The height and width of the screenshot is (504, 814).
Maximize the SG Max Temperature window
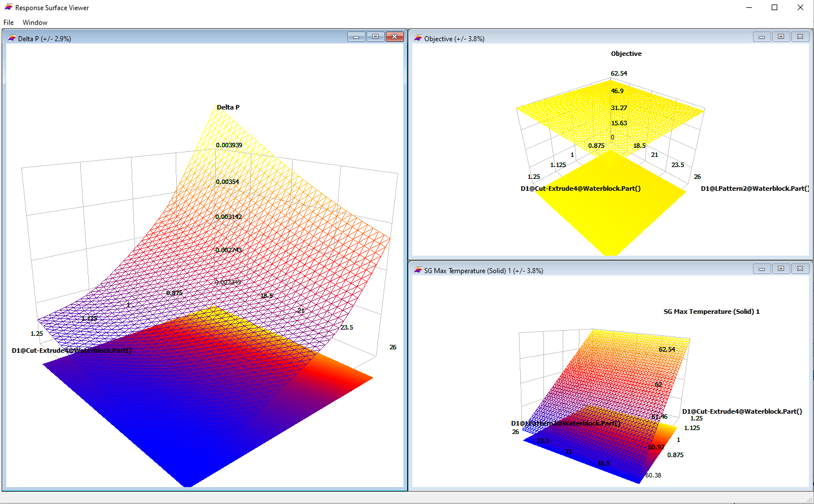tap(781, 268)
